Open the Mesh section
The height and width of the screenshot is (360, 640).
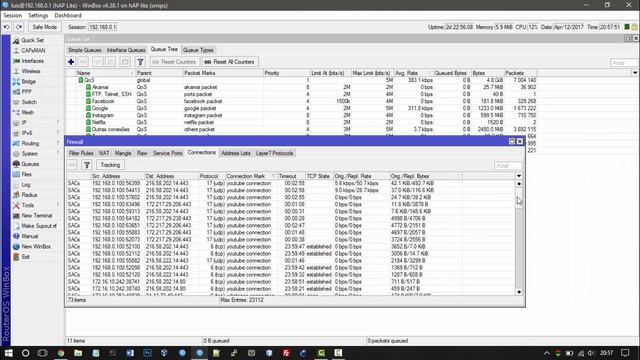(27, 112)
